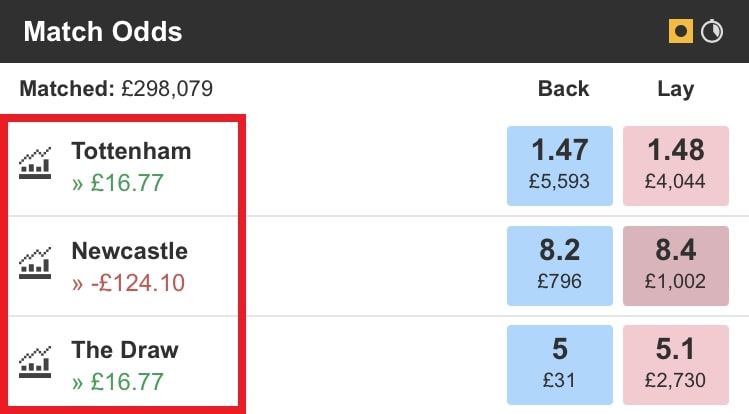This screenshot has width=749, height=414.
Task: Click the pie clock icon in header
Action: coord(711,32)
